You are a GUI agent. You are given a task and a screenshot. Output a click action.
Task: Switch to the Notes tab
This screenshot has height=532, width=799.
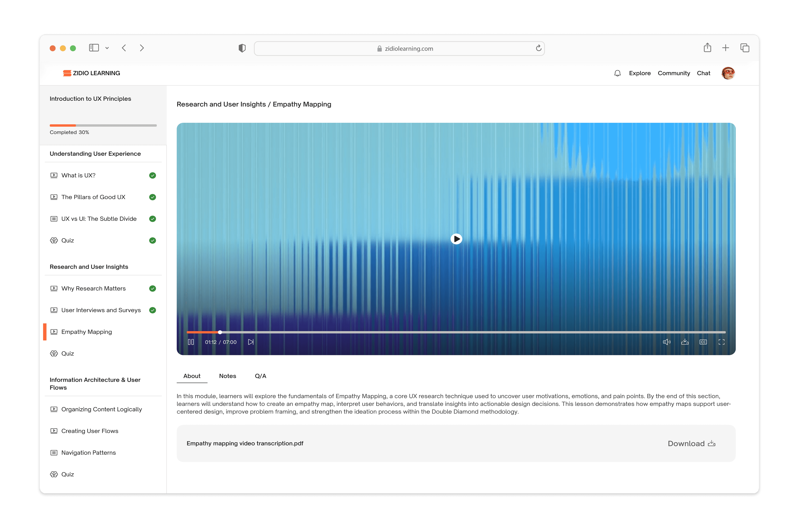pos(227,376)
